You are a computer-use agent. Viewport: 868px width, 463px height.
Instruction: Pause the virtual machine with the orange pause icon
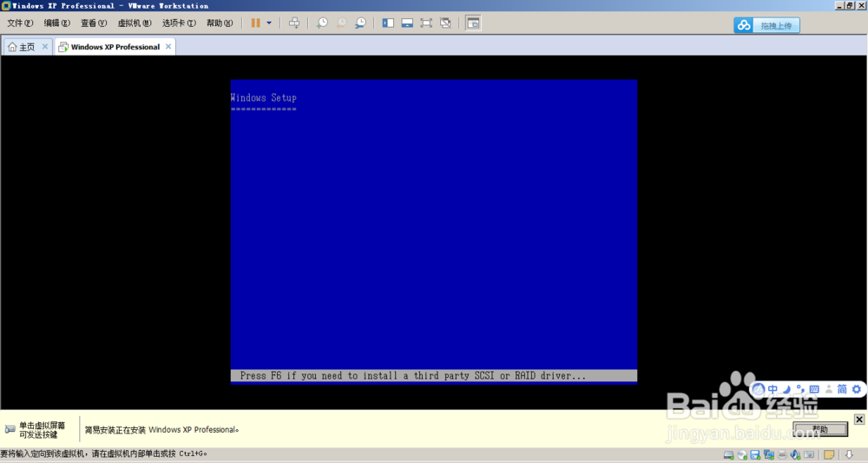(x=255, y=23)
